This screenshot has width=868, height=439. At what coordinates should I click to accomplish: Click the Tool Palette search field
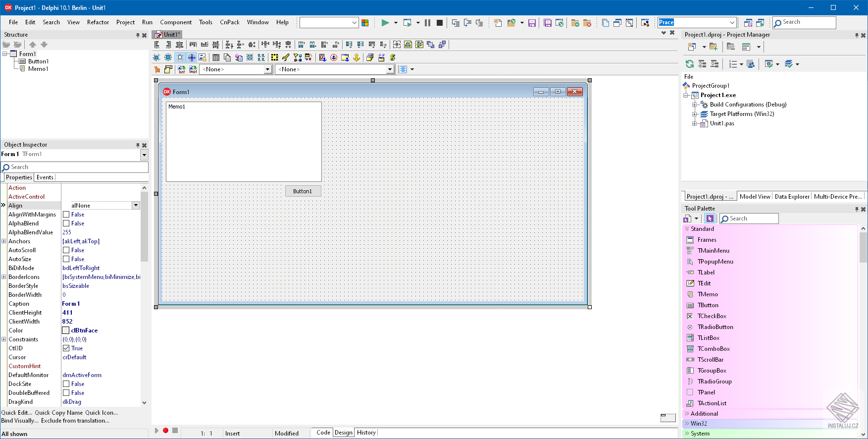[x=749, y=219]
